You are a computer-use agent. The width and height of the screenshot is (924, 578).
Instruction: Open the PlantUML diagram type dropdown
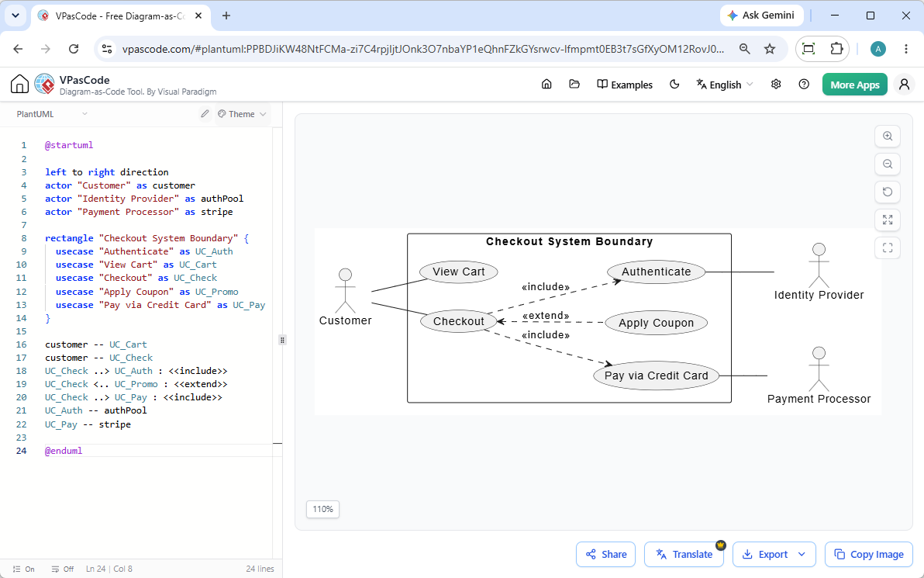coord(52,114)
